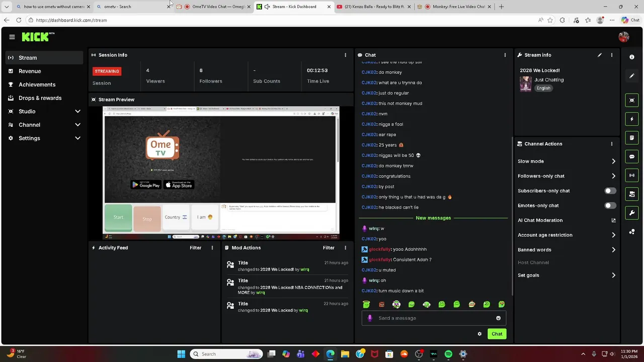Click the Just Chatting category thumbnail
Image resolution: width=644 pixels, height=362 pixels.
point(525,84)
